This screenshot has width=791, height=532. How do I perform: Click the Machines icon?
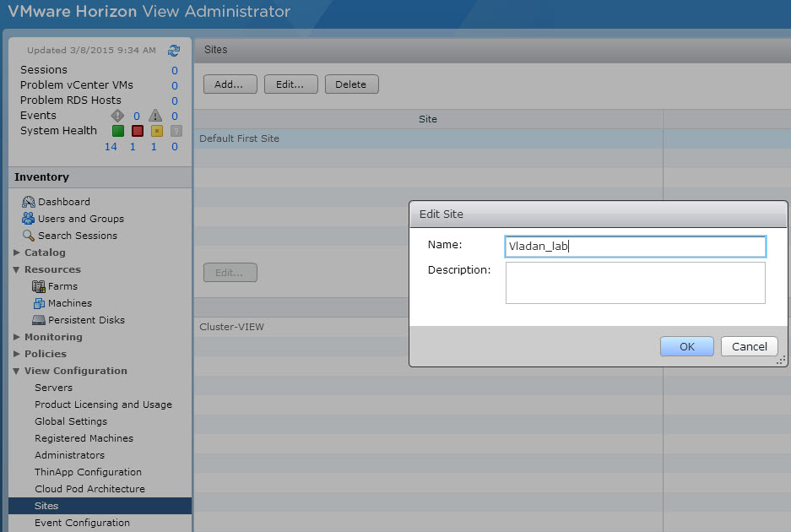(x=39, y=303)
